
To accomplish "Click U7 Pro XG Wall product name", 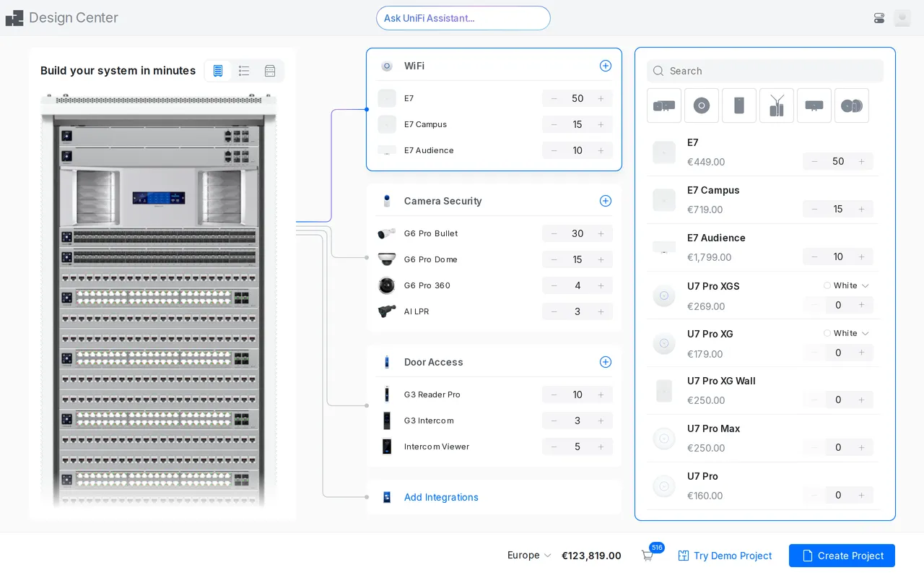I will coord(721,381).
